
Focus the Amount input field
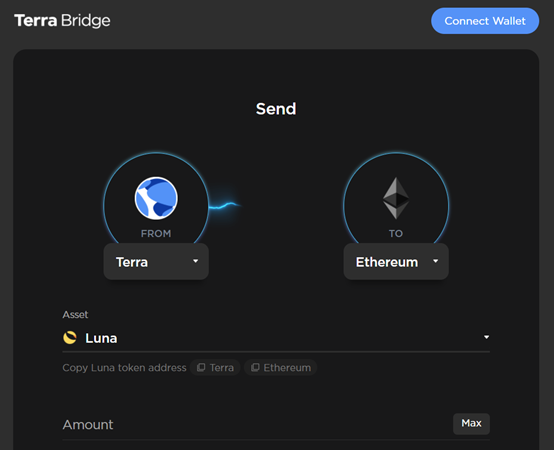point(256,425)
